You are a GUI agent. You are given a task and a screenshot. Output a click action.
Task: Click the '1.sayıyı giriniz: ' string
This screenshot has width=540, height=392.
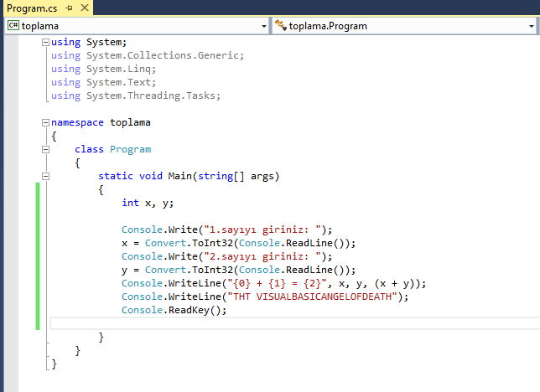(262, 230)
